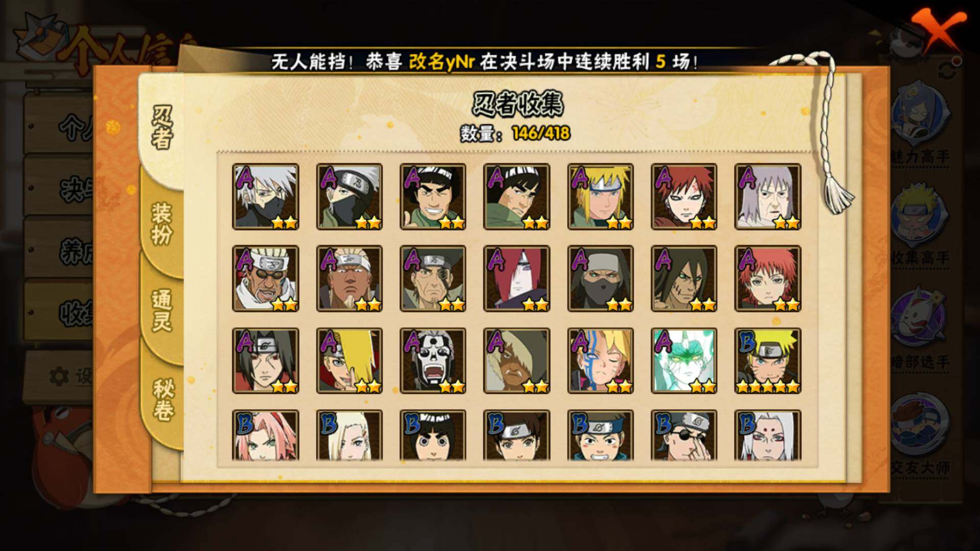Select red-haired Gaara ninja portrait

684,196
